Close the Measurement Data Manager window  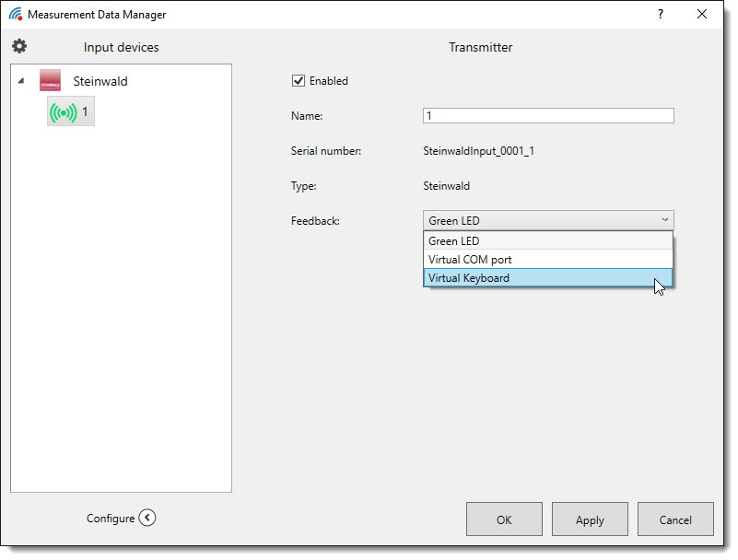point(703,15)
